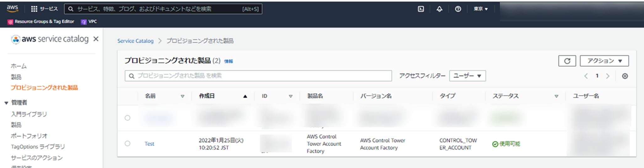The image size is (644, 168).
Task: Open the Test provisioned product link
Action: 149,144
